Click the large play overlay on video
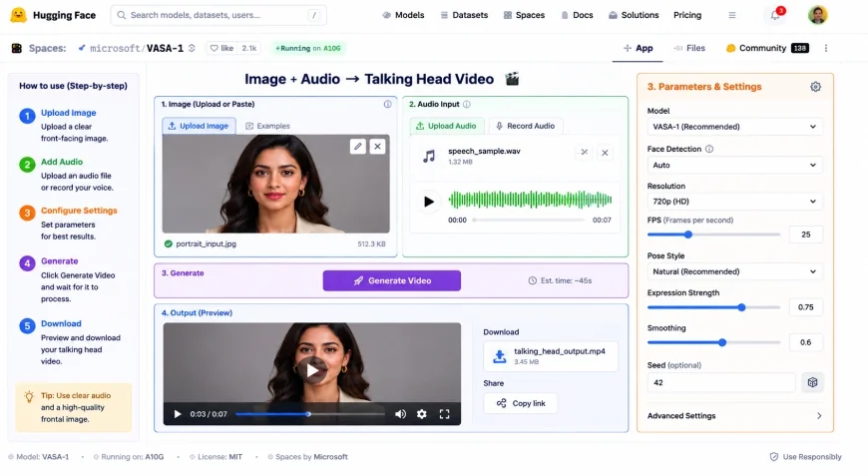868x476 pixels. 312,370
